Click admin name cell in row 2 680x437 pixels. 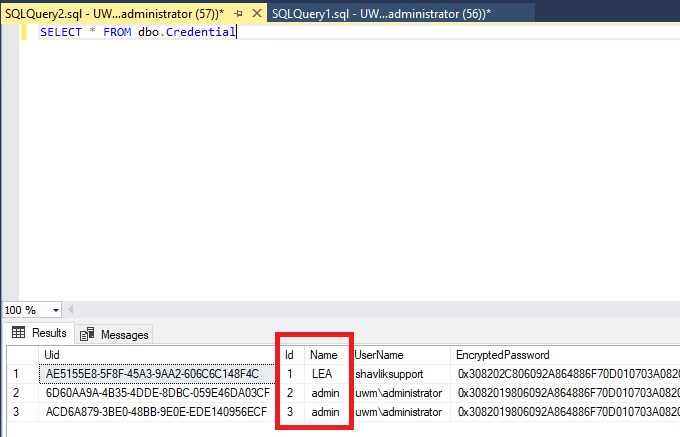click(328, 393)
